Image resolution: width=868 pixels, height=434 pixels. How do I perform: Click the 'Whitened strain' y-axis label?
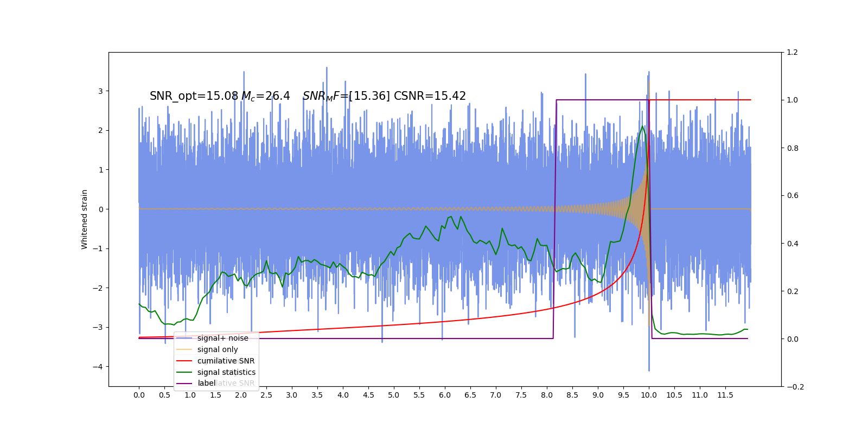[x=85, y=219]
